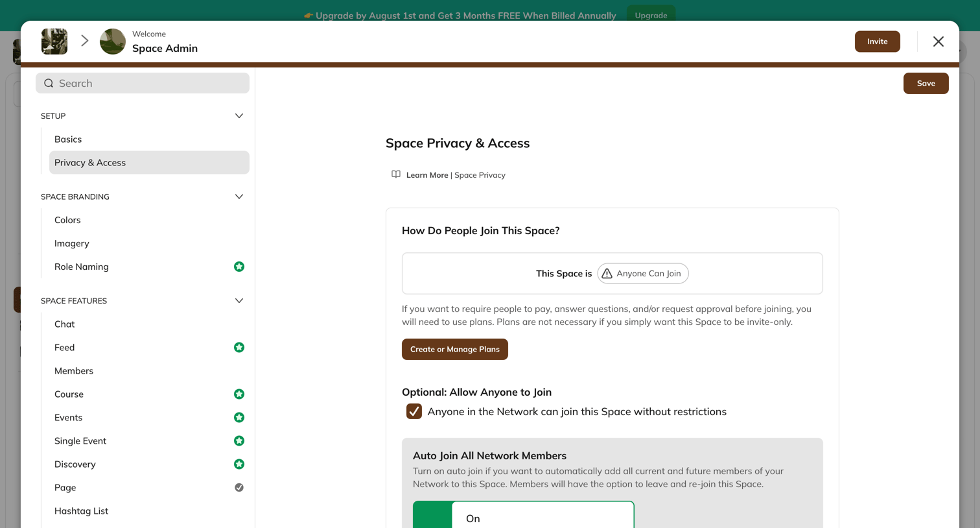
Task: Click the green star beside Discovery
Action: tap(239, 464)
